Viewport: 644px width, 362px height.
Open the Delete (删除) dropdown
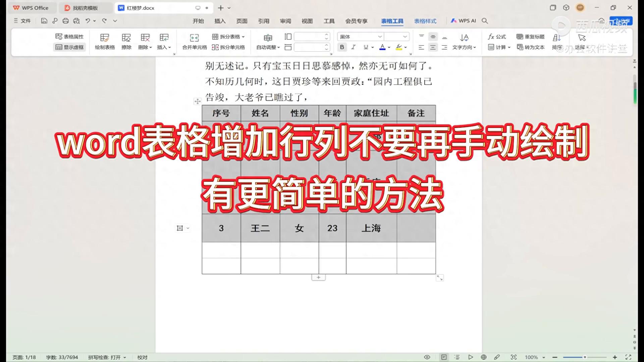click(145, 47)
